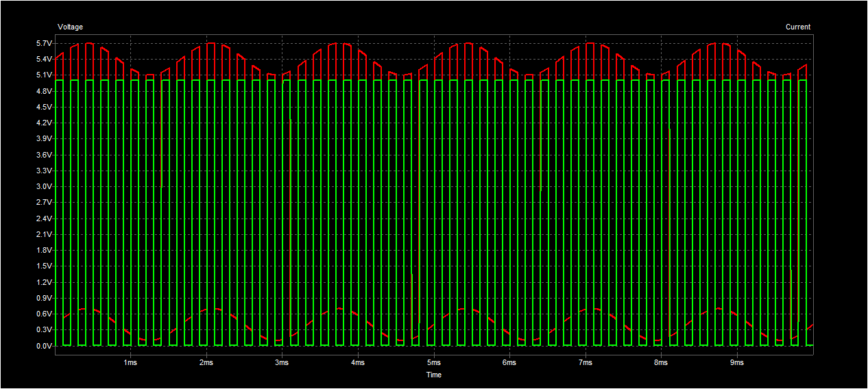Select the 0.0V axis tick label
The width and height of the screenshot is (868, 389).
click(44, 346)
